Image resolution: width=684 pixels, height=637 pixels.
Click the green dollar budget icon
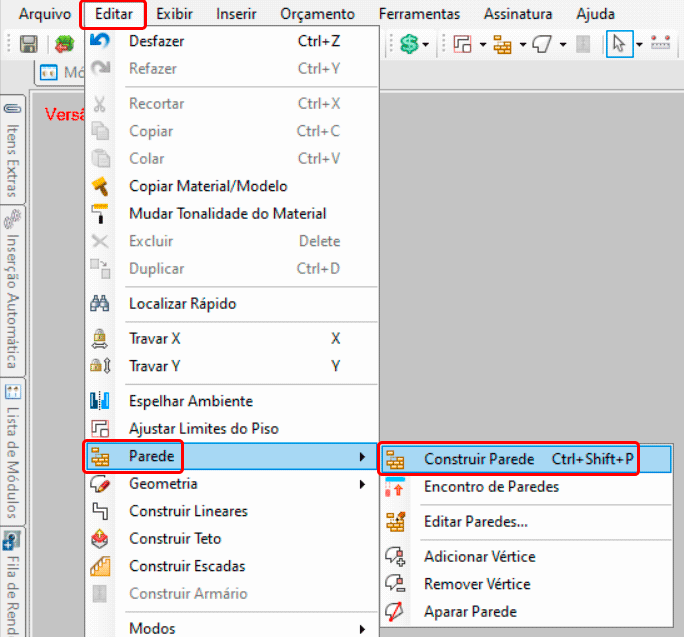coord(408,44)
